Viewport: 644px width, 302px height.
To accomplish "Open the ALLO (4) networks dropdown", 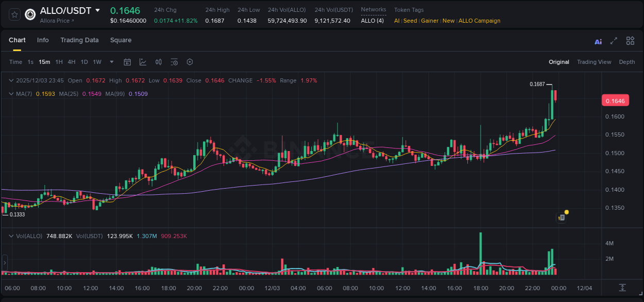I will pyautogui.click(x=372, y=21).
